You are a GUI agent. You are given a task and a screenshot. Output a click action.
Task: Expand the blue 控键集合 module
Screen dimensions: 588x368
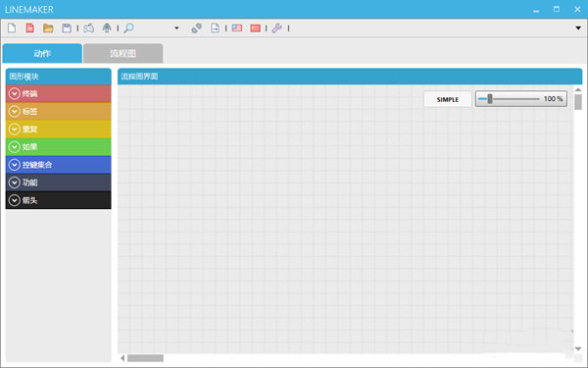tap(58, 165)
